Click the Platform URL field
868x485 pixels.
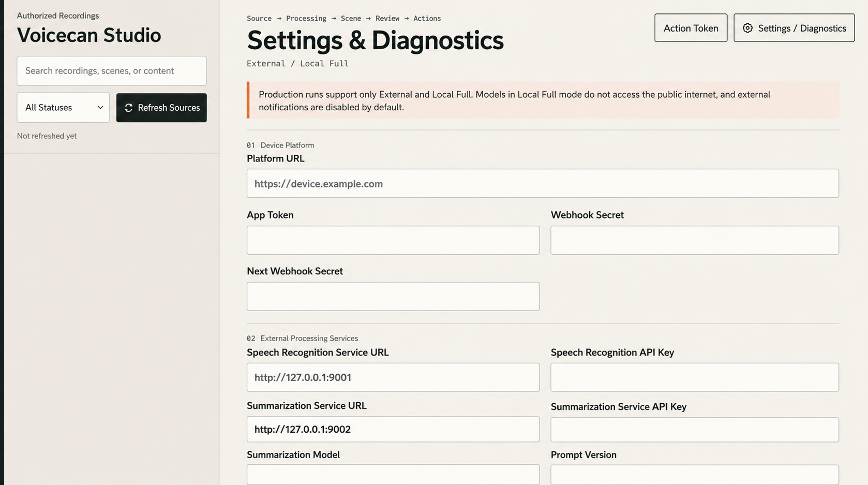(543, 183)
